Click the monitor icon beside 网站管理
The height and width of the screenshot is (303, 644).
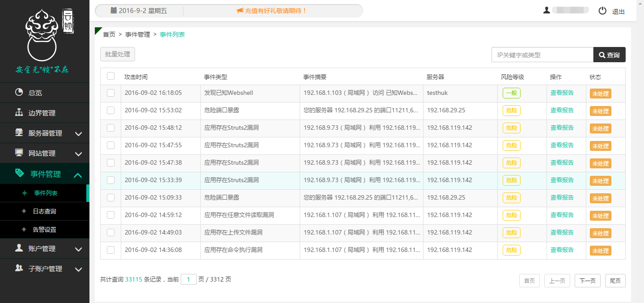pos(19,153)
